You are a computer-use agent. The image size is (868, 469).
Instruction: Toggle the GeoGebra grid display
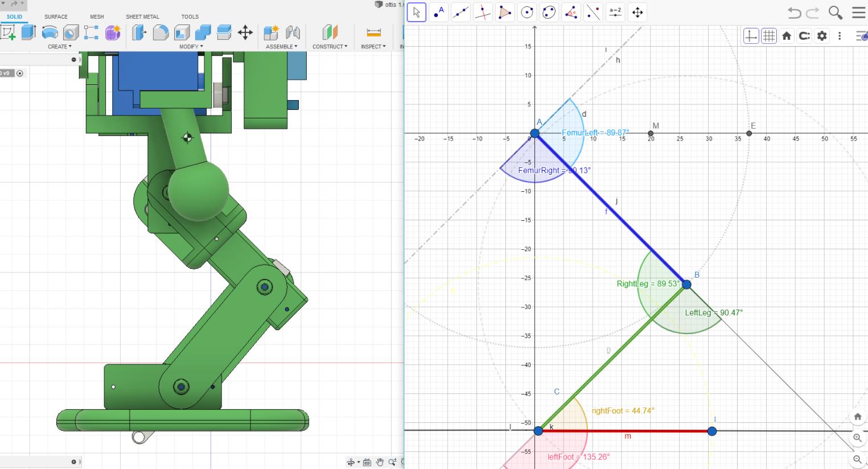(x=769, y=36)
